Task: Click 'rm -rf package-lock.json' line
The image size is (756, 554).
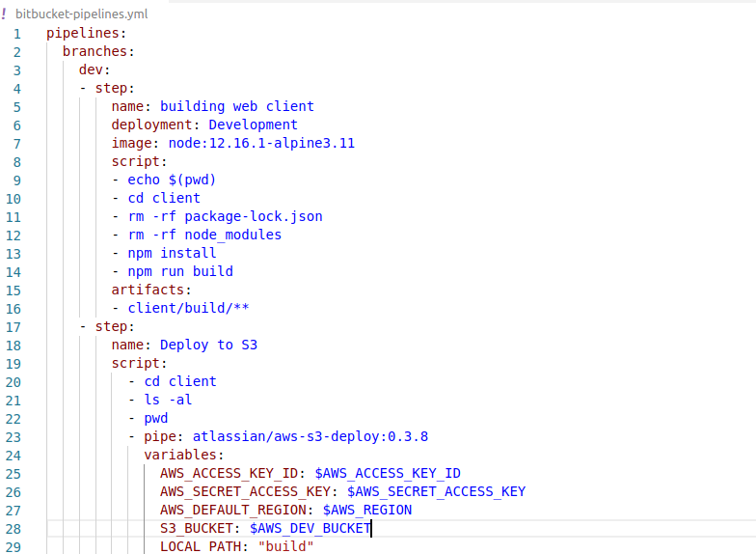Action: point(226,216)
